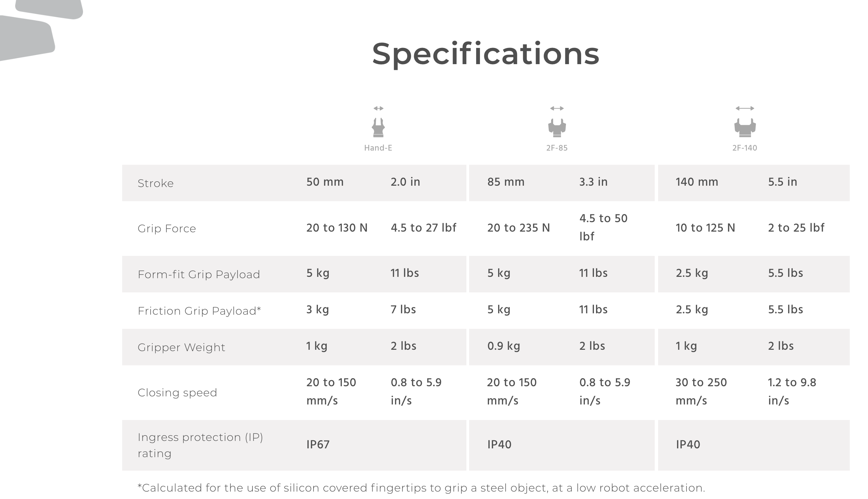Click the Specifications heading

(x=486, y=54)
